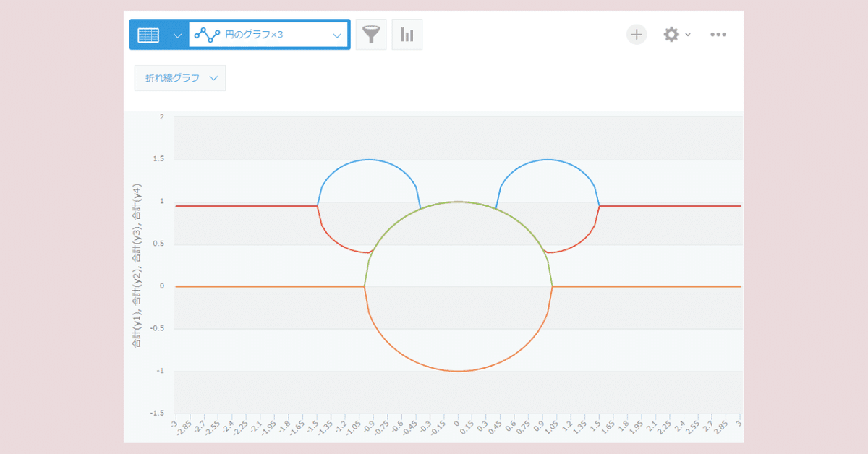868x454 pixels.
Task: Expand the view selector chevron beside table icon
Action: (178, 35)
